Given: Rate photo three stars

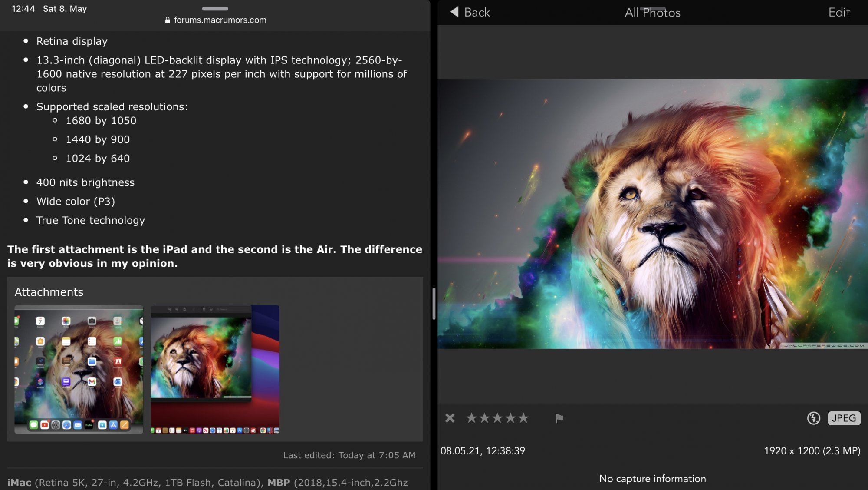Looking at the screenshot, I should pyautogui.click(x=497, y=418).
